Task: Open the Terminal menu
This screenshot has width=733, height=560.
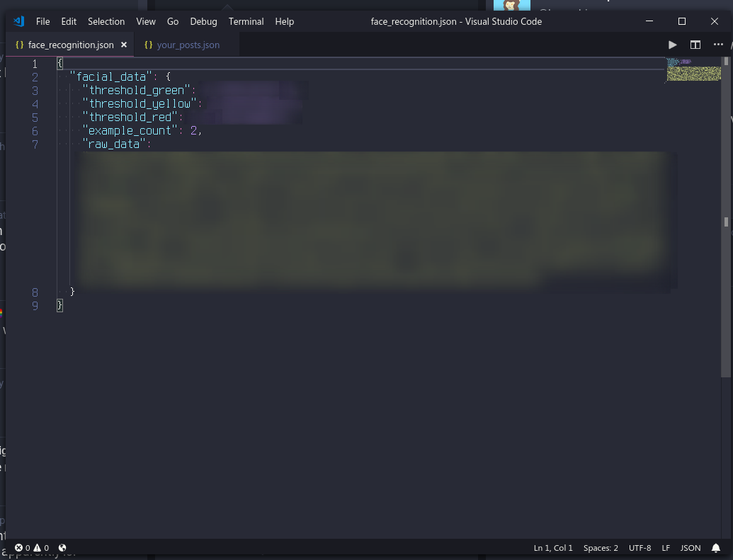Action: pyautogui.click(x=246, y=21)
